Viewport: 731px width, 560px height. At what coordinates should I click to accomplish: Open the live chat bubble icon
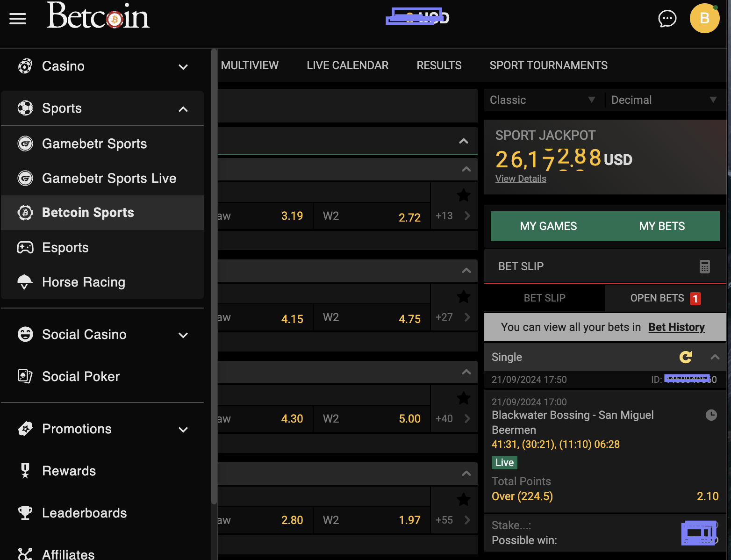[667, 19]
